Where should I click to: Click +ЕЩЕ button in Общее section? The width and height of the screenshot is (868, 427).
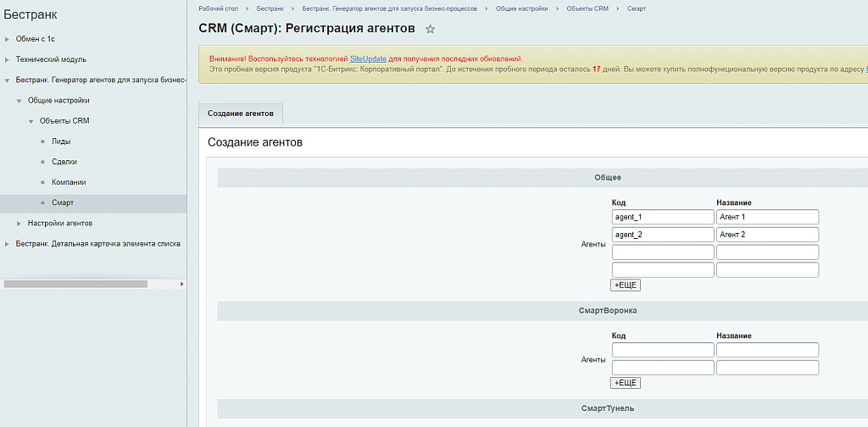coord(625,286)
